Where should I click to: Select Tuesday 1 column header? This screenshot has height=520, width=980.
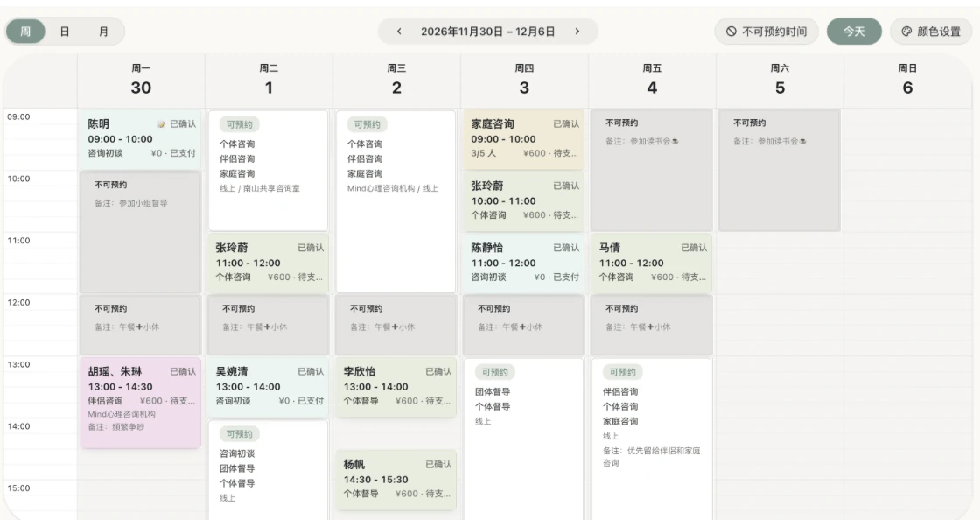pos(269,80)
